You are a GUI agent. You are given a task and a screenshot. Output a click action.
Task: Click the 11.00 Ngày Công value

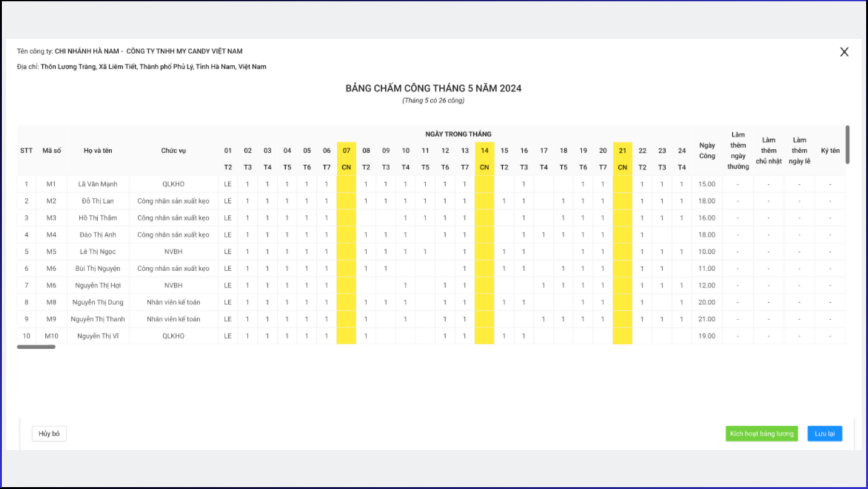click(x=707, y=269)
